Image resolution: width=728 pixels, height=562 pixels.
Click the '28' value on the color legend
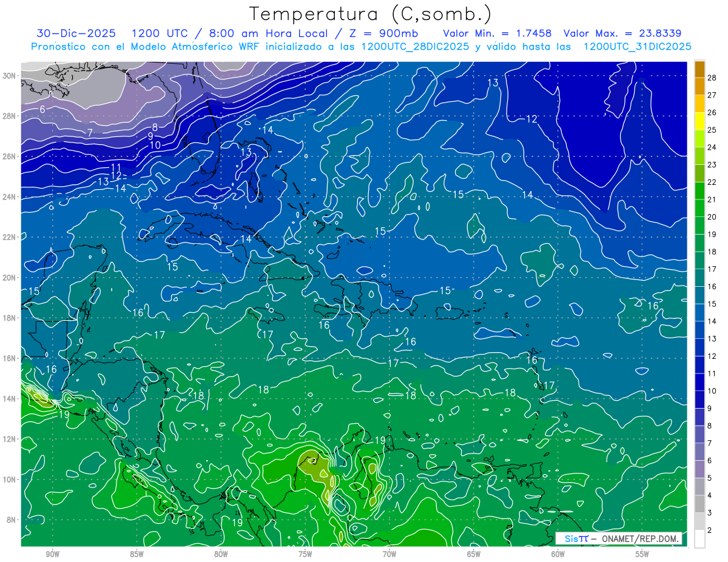712,77
